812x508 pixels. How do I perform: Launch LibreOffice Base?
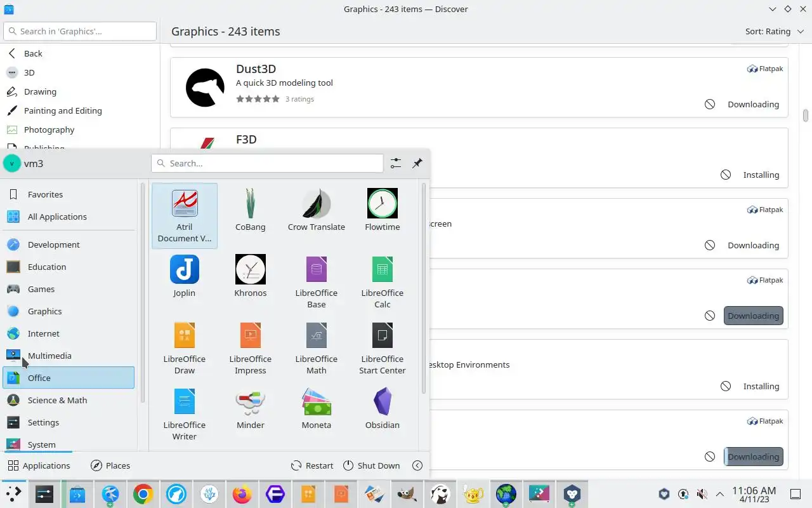[317, 282]
